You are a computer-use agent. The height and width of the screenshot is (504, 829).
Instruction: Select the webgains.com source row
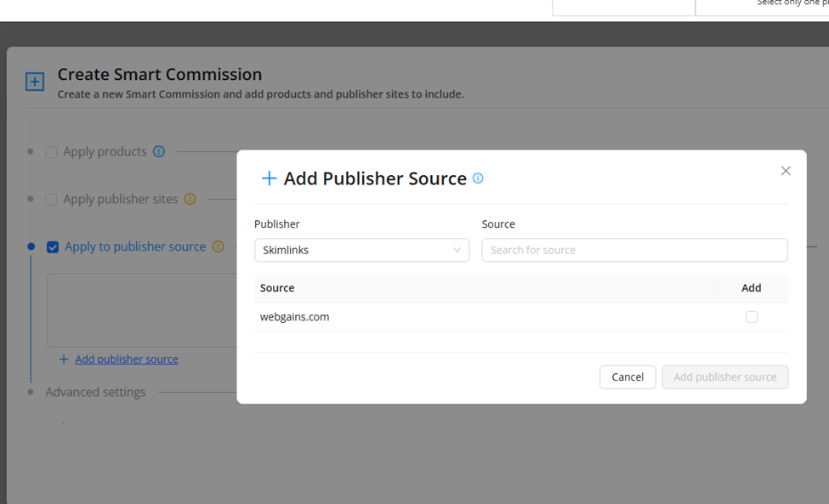coord(295,317)
